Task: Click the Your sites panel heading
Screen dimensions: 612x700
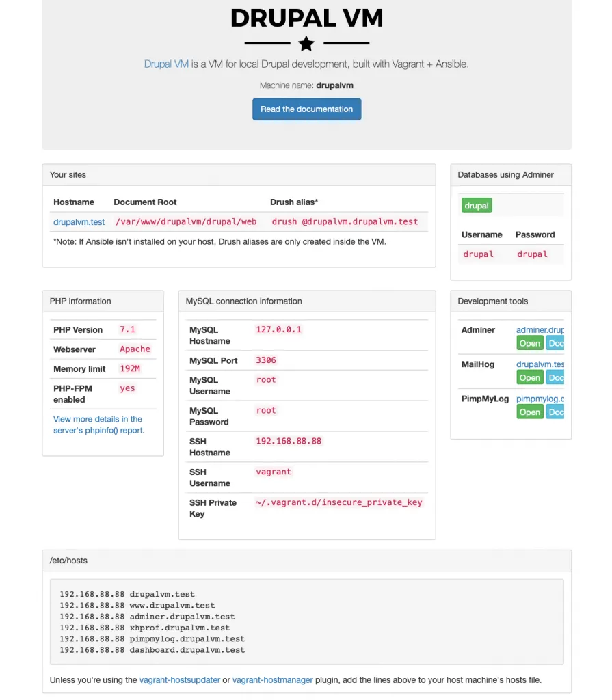Action: (239, 175)
